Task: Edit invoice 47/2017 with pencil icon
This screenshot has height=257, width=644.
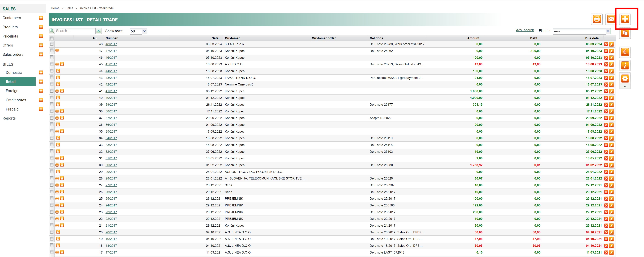Action: tap(612, 51)
